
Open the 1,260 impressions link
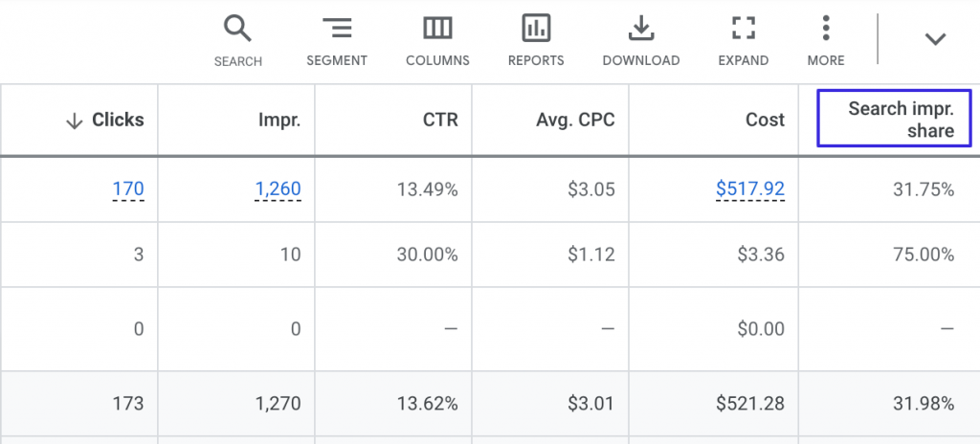pos(278,189)
